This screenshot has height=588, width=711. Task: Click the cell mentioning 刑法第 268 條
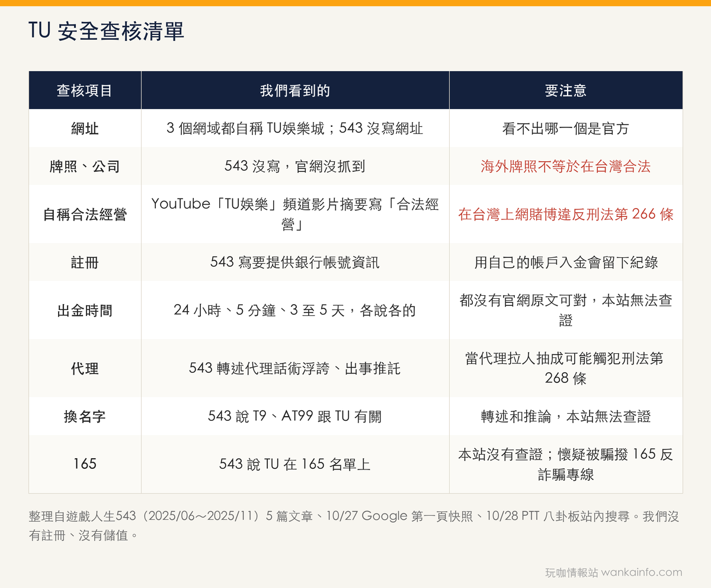click(x=566, y=368)
